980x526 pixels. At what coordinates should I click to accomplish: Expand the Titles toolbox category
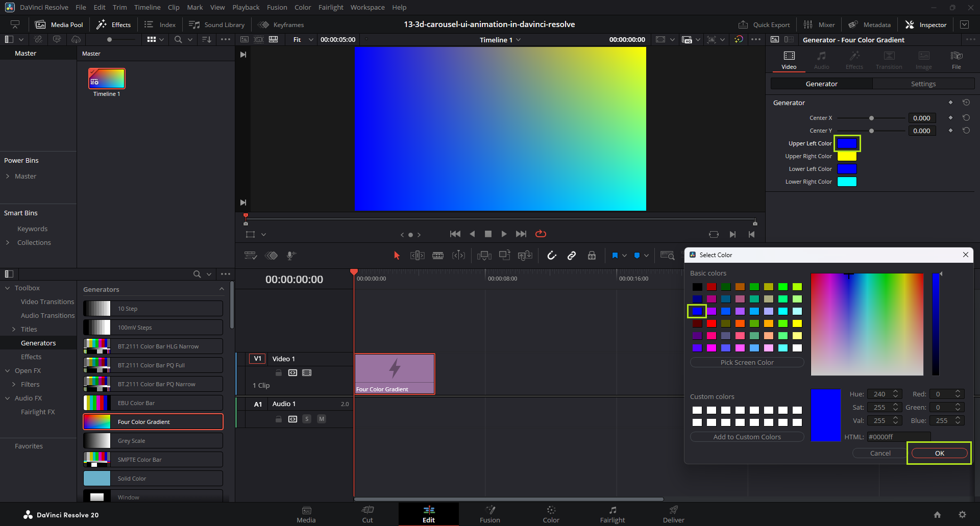(x=14, y=330)
